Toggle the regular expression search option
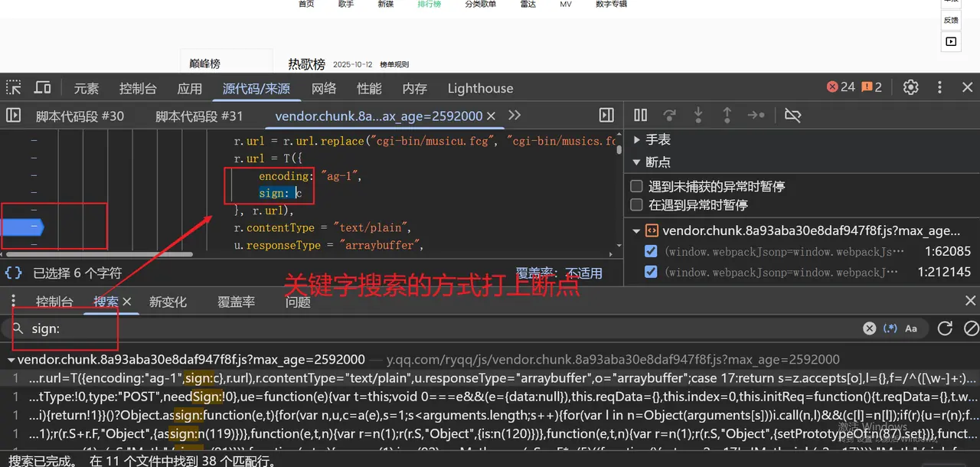This screenshot has width=980, height=467. 890,328
